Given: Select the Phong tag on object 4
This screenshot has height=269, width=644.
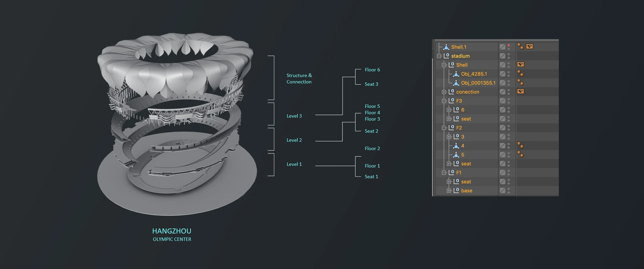Looking at the screenshot, I should click(520, 145).
